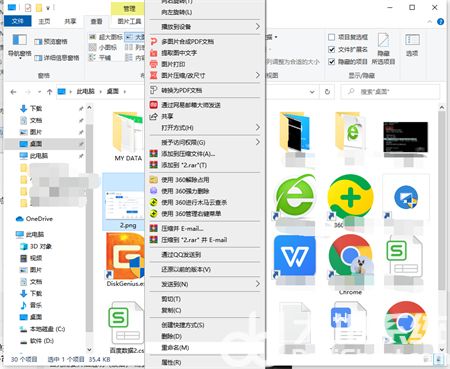Open address bar history dropdown
The image size is (450, 369).
click(x=312, y=92)
